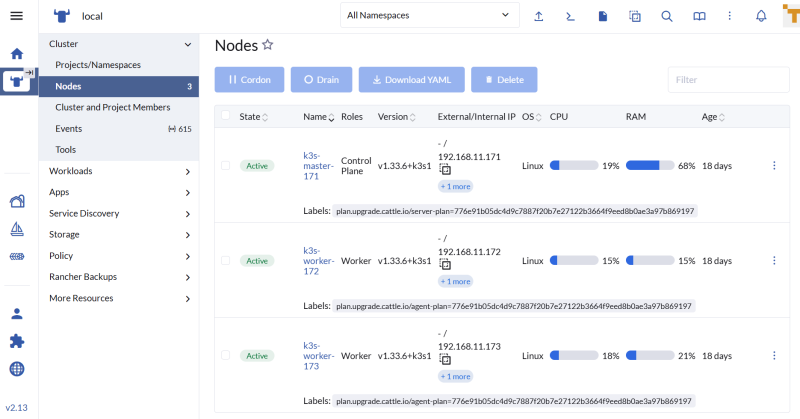Download the KubeConfig file icon
This screenshot has width=800, height=419.
click(603, 16)
